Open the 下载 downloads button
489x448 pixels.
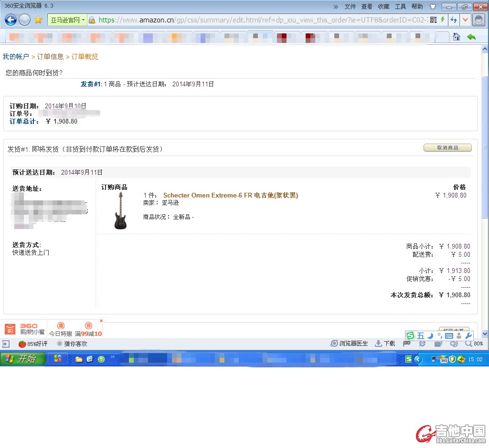pos(385,344)
